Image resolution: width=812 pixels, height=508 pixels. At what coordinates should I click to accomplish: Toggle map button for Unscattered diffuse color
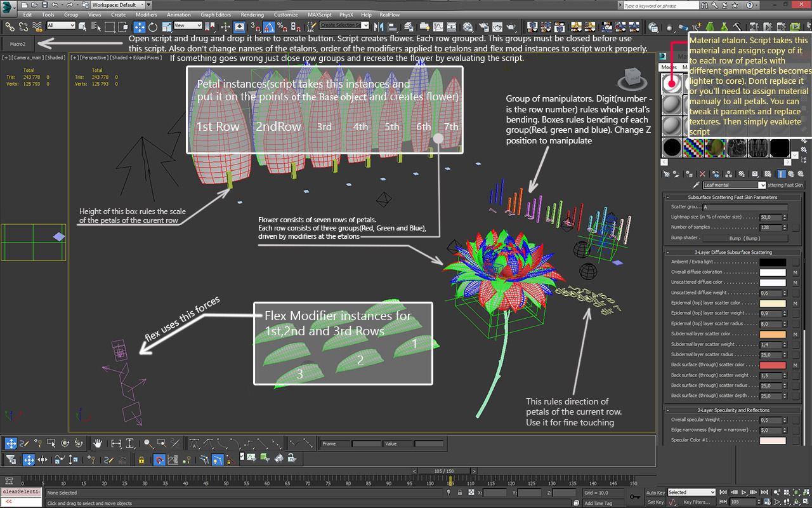point(794,283)
